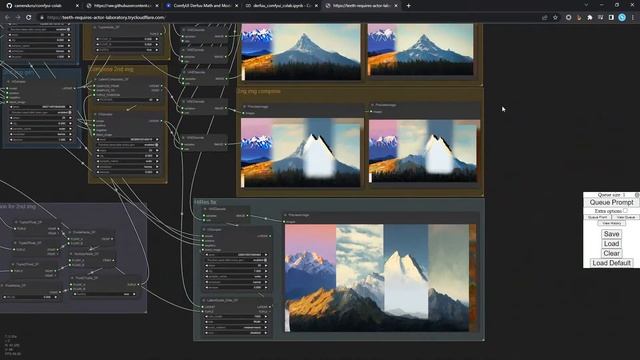
Task: Select right preview image in 2ng img compose
Action: click(424, 151)
